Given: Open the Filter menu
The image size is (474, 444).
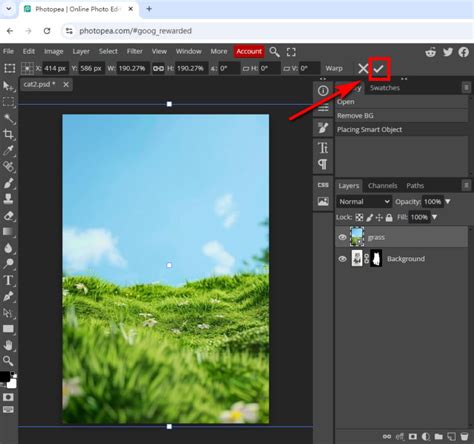Looking at the screenshot, I should pos(135,51).
